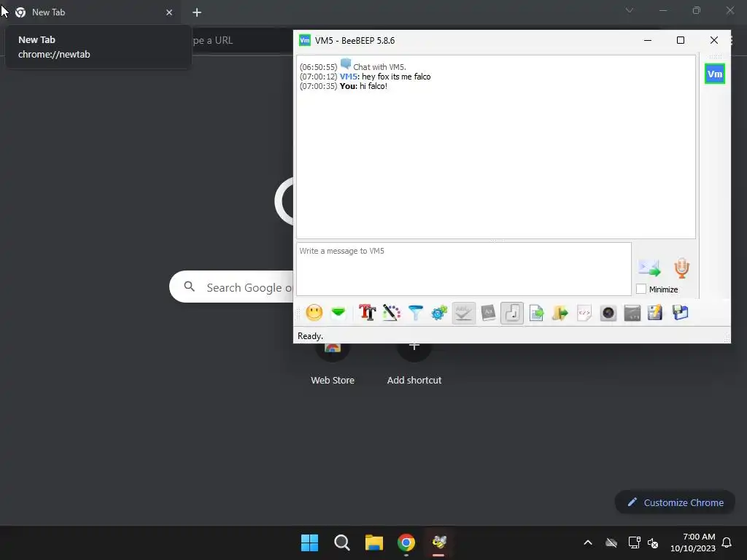
Task: Pick font color with the pen icon
Action: 392,313
